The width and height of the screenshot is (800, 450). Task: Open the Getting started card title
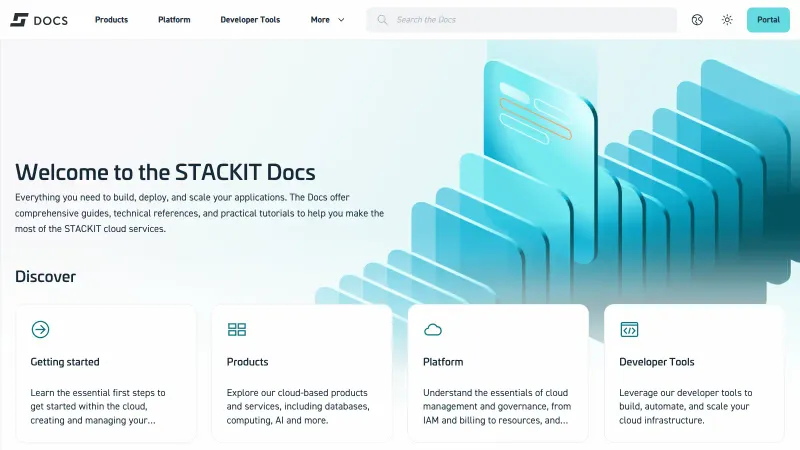click(x=65, y=362)
